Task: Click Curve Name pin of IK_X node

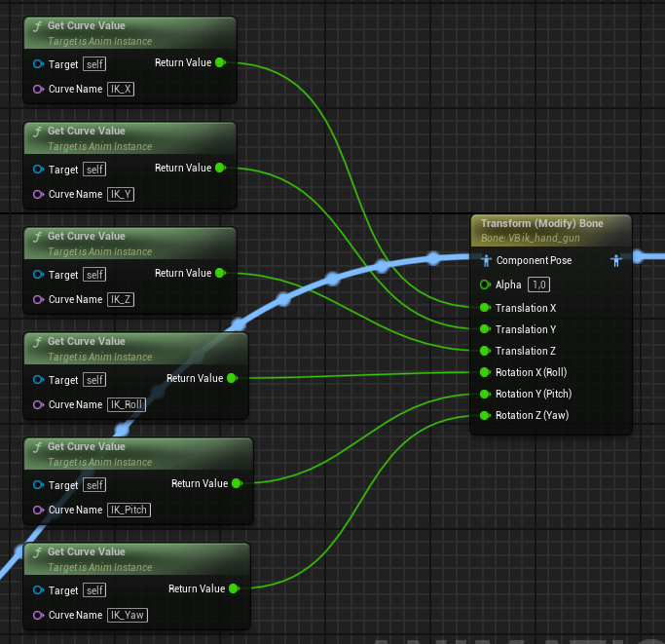Action: [38, 90]
